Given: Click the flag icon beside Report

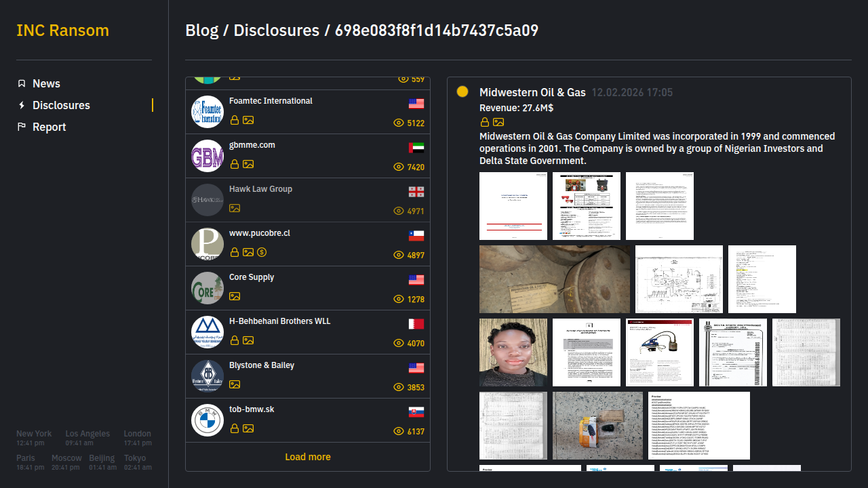Looking at the screenshot, I should click(22, 127).
